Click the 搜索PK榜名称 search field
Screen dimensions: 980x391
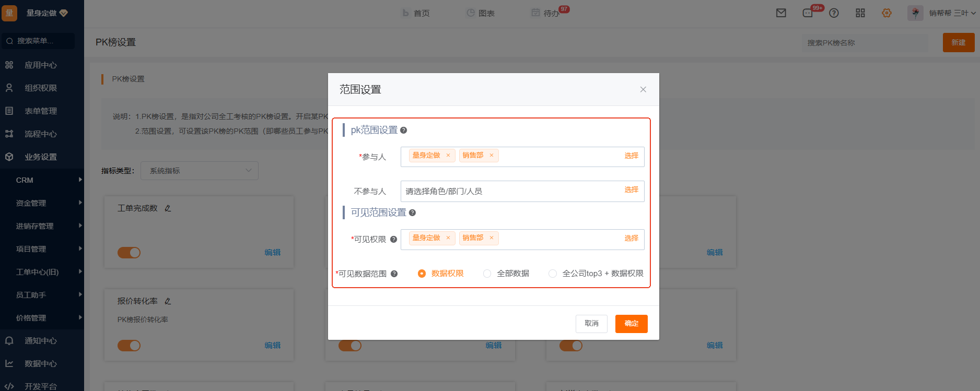(865, 43)
